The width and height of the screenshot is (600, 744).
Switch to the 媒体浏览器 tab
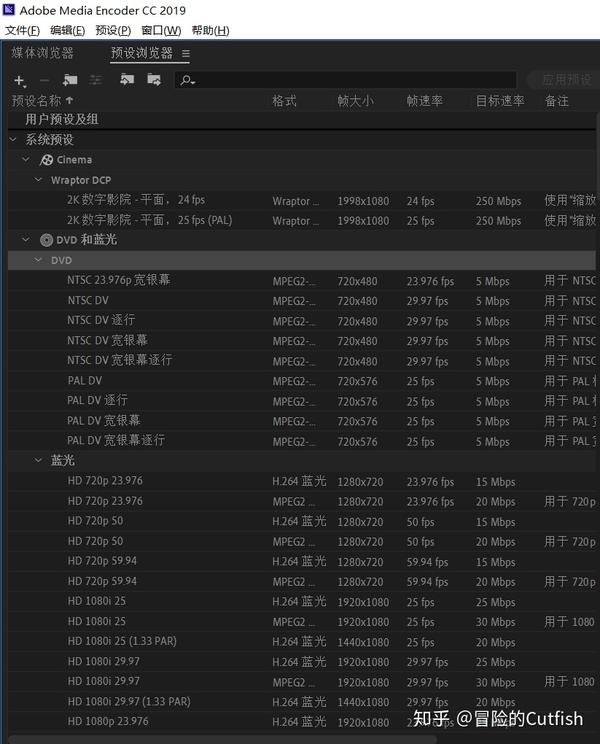coord(43,53)
